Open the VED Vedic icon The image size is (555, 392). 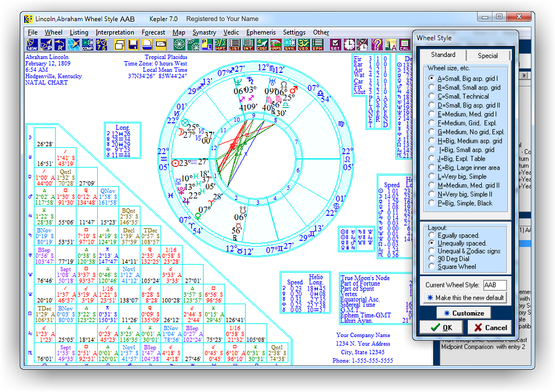(303, 45)
